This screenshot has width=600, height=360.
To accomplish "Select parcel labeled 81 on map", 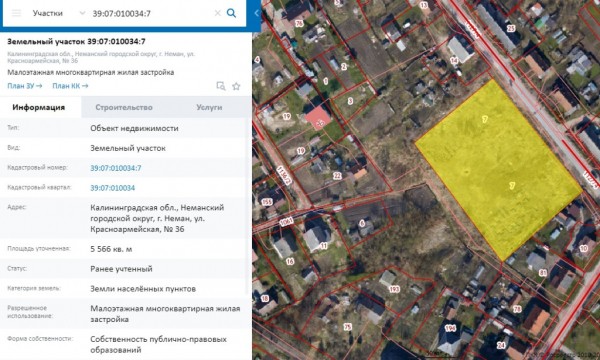I will tap(543, 273).
